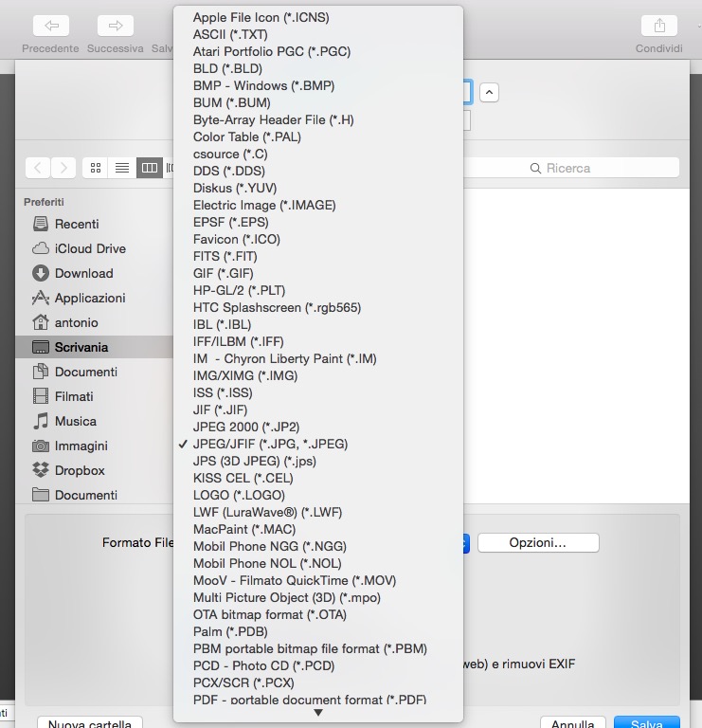Choose ASCII (*.TXT) format
702x728 pixels.
pos(318,34)
